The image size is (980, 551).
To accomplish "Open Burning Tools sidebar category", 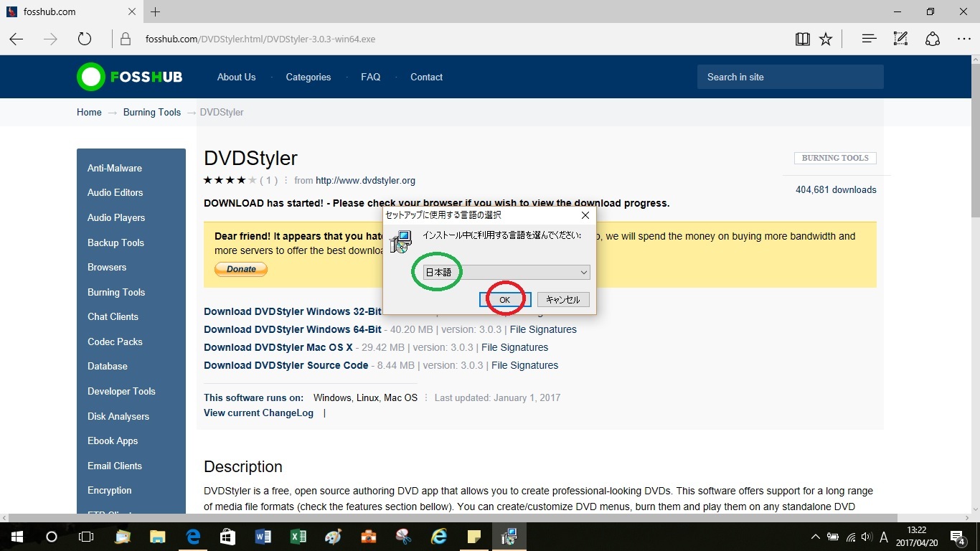I will pyautogui.click(x=116, y=292).
